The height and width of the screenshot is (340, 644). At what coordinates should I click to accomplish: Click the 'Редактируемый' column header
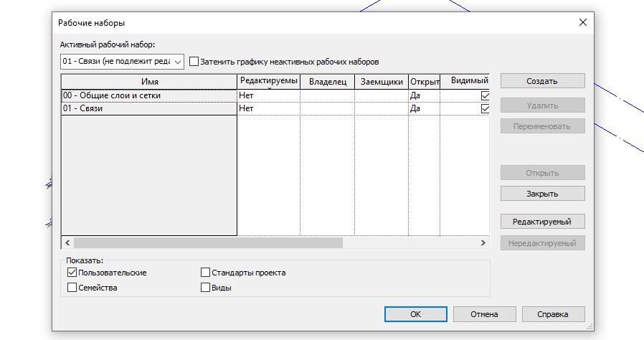pos(268,81)
